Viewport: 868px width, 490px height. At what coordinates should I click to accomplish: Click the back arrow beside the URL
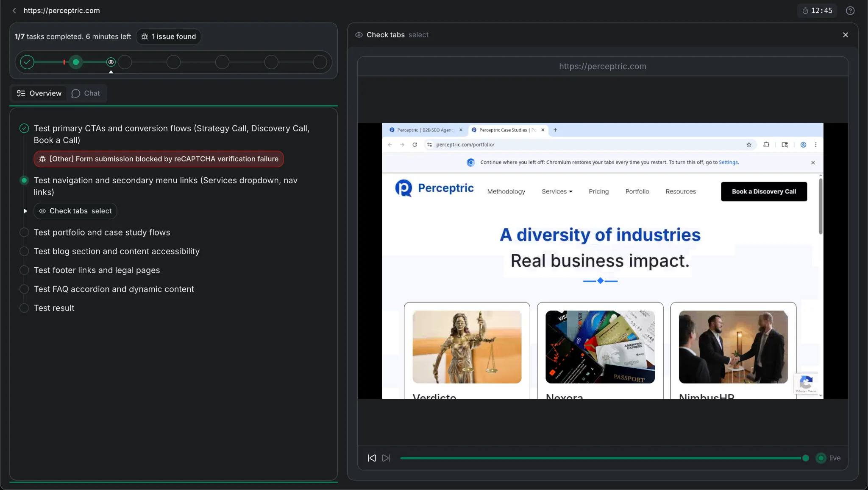(14, 11)
